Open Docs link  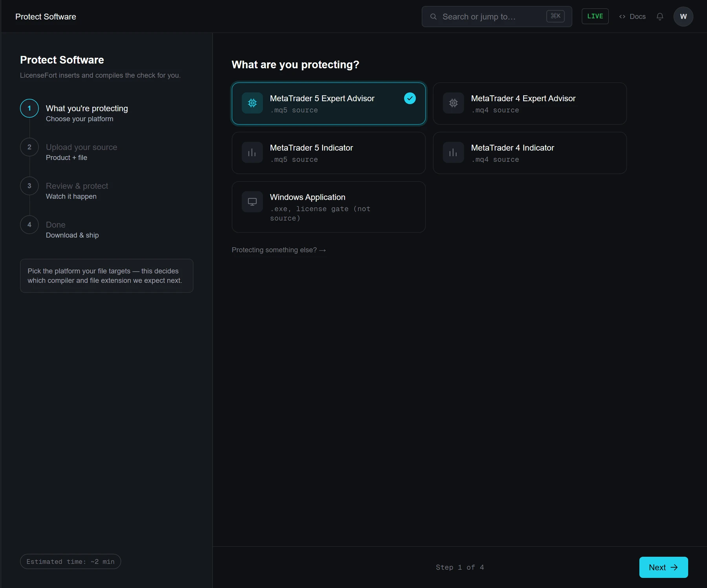pos(632,16)
